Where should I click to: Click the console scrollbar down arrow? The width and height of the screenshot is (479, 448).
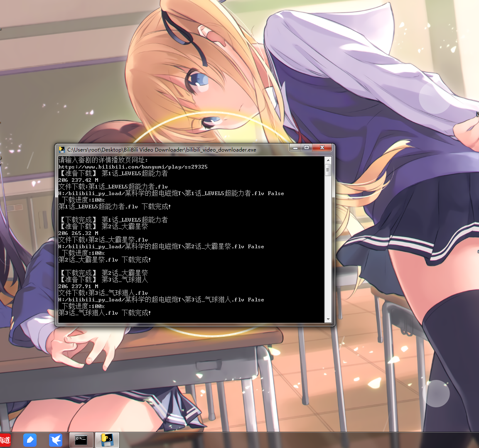(x=328, y=319)
